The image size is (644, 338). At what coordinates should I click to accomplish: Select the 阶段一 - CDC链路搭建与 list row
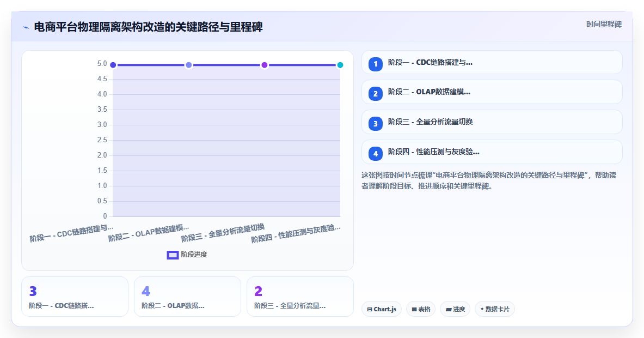click(x=492, y=63)
